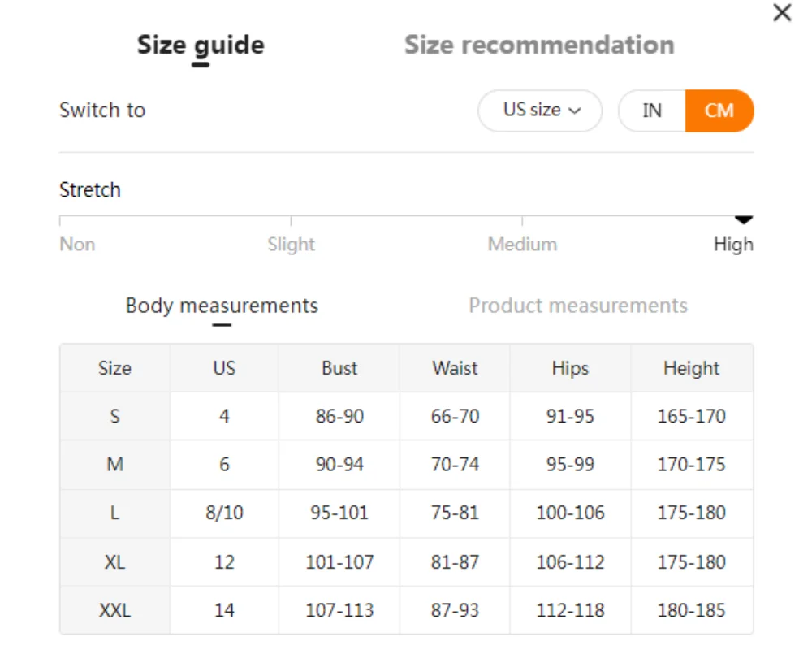
Task: Click hips value 112-118
Action: coord(570,610)
